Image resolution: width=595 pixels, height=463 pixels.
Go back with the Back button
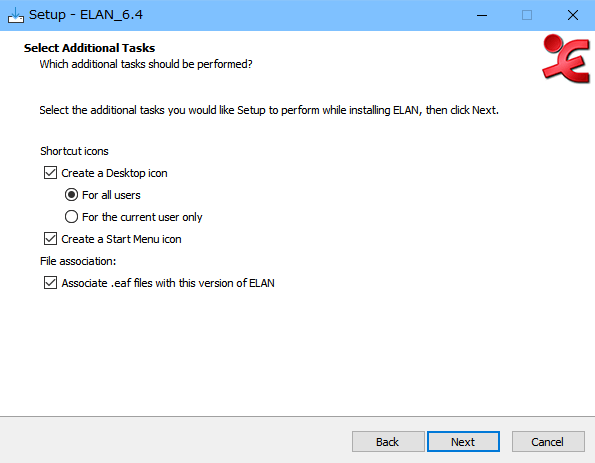point(388,442)
